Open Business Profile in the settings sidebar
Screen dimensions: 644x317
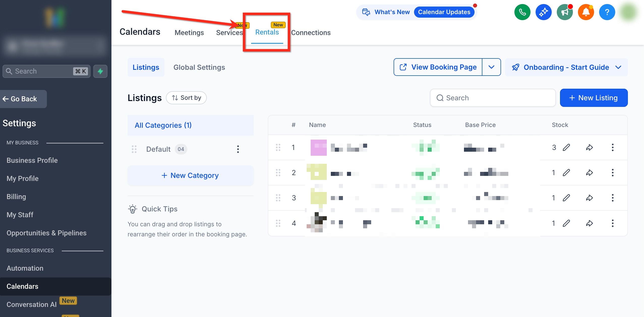[x=32, y=161]
